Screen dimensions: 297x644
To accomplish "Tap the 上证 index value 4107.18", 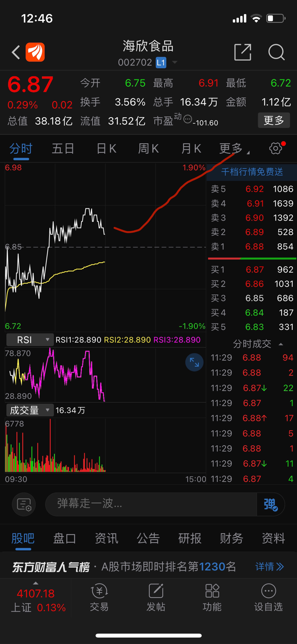I will tap(36, 593).
